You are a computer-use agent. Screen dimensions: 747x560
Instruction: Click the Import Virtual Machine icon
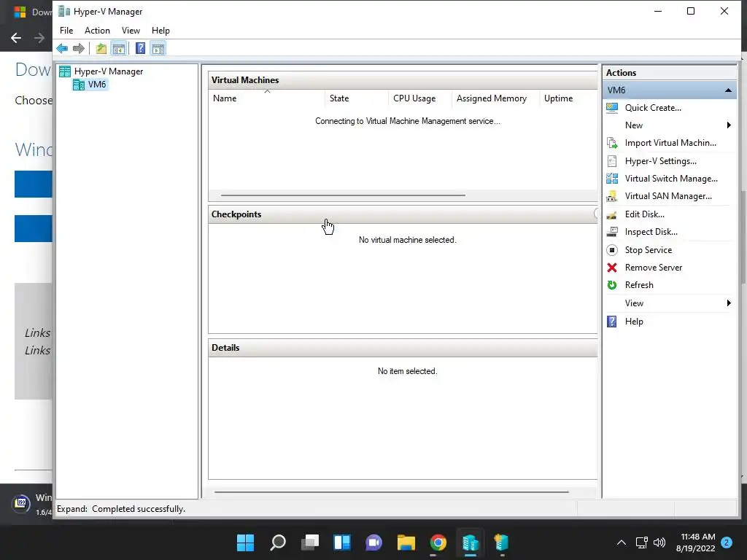coord(612,143)
